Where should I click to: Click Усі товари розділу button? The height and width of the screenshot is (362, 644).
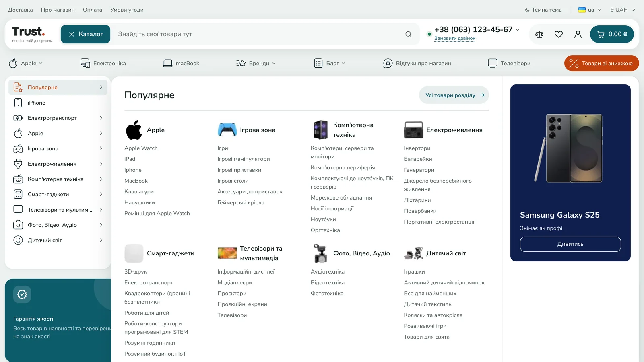click(454, 95)
